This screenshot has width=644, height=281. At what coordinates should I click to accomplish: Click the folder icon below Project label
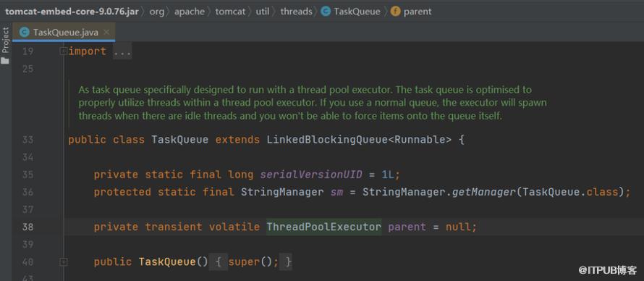5,61
